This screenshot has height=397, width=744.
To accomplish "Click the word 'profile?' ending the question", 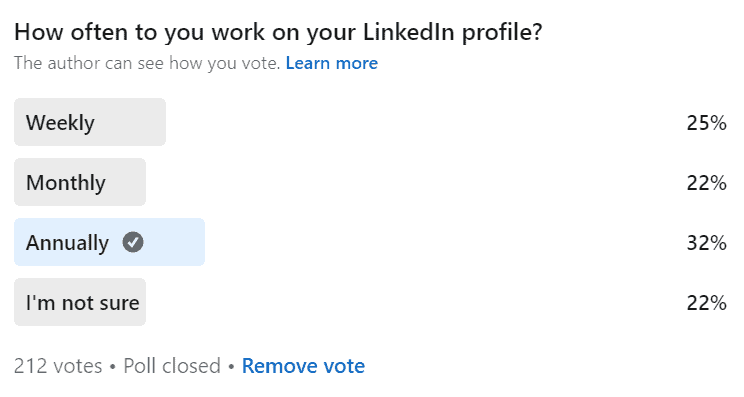I will 502,33.
